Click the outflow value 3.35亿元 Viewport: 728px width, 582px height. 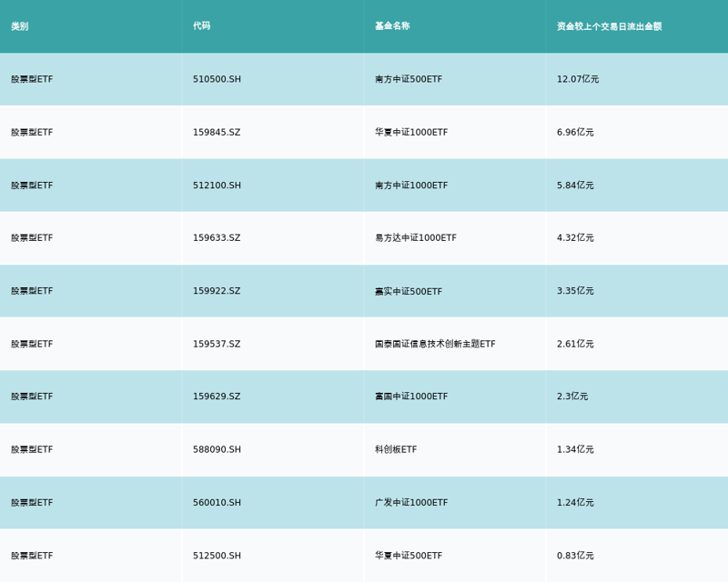(575, 291)
